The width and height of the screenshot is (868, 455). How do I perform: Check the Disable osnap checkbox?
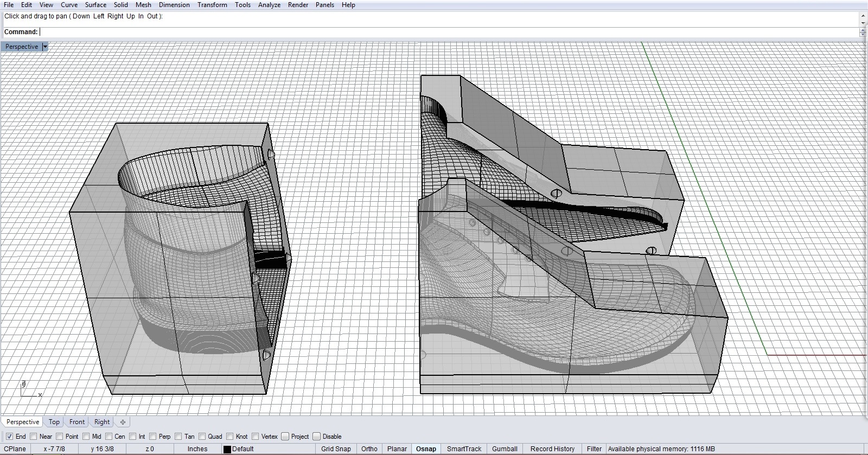(x=317, y=437)
